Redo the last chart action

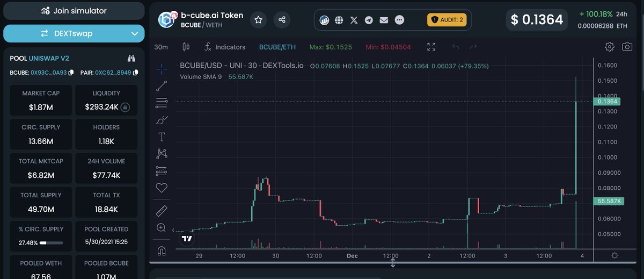click(473, 47)
